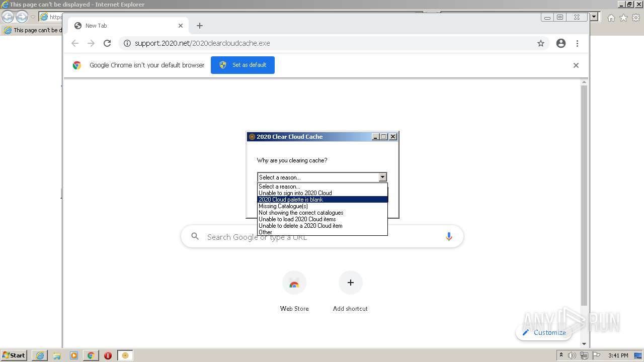Image resolution: width=644 pixels, height=362 pixels.
Task: Click Chrome window maximize button
Action: [560, 17]
